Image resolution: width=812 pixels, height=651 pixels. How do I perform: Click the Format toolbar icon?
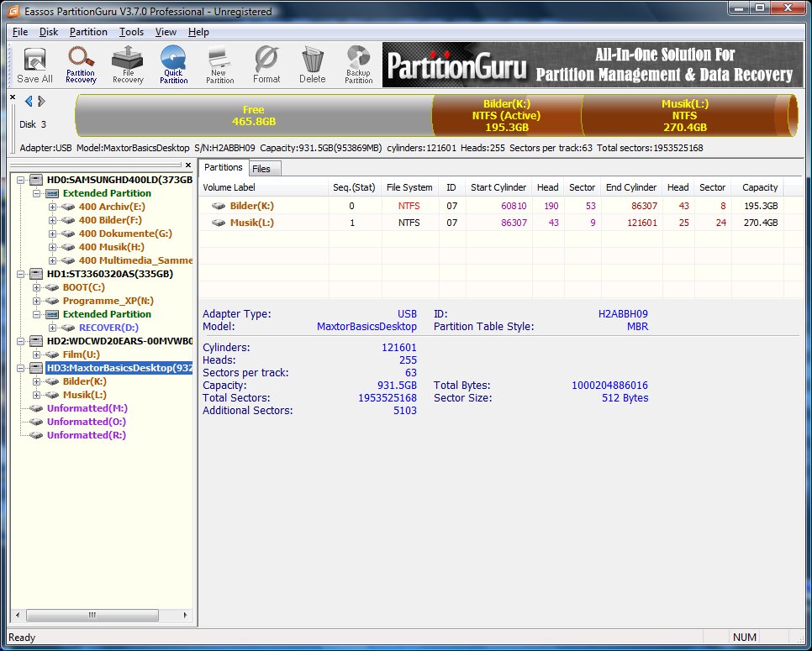266,66
